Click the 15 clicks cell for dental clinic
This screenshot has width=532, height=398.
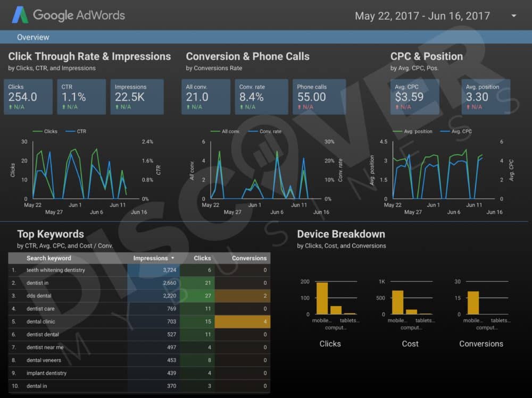[x=197, y=321]
